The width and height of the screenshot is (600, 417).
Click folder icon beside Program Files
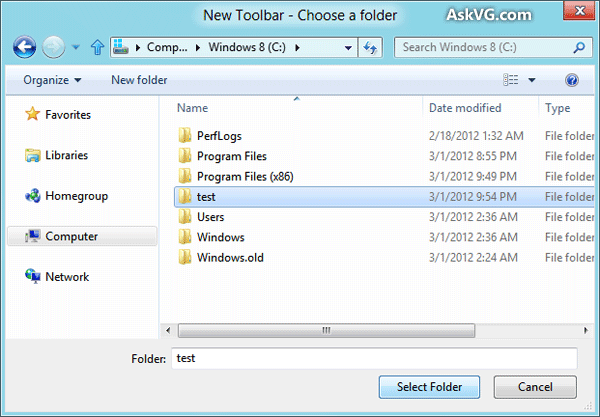click(x=185, y=156)
